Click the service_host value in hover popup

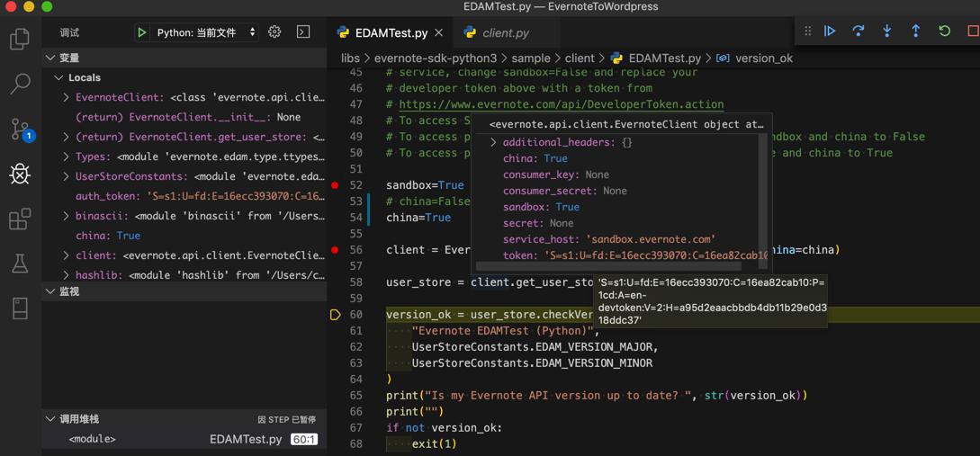coord(650,239)
